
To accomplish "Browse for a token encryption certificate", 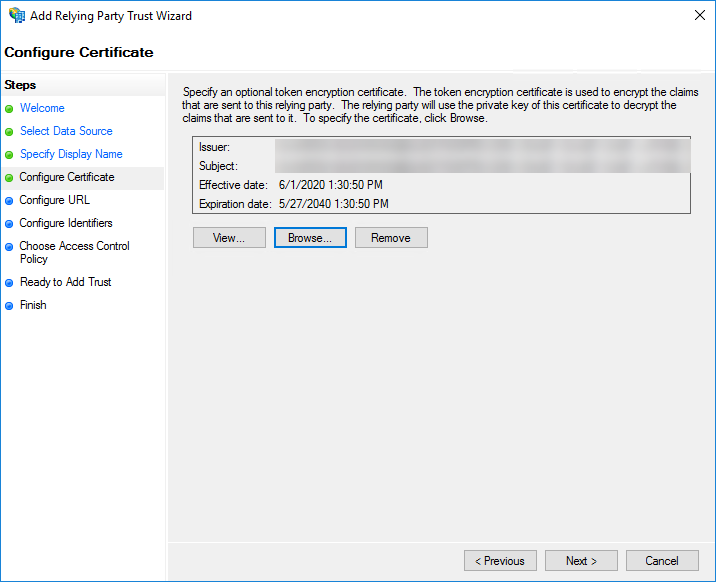I will [310, 238].
